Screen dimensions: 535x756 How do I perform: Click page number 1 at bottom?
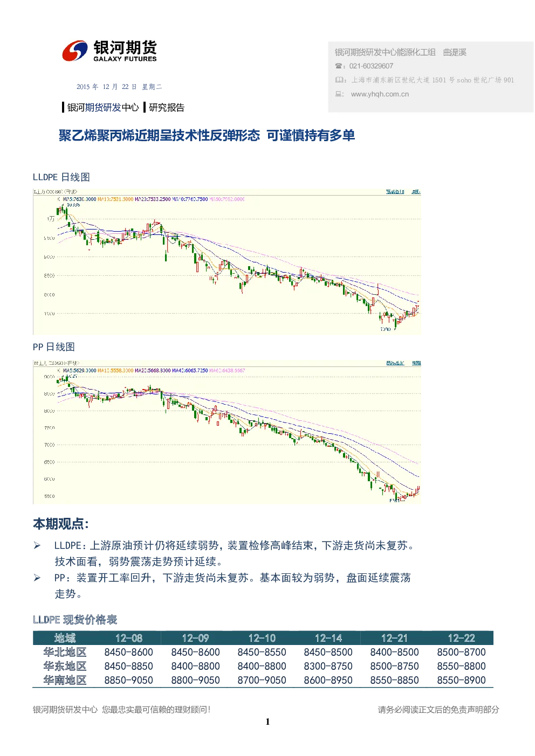click(x=267, y=722)
